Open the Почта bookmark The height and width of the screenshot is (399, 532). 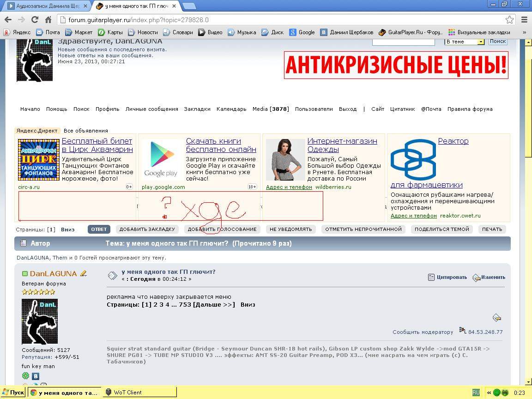48,32
